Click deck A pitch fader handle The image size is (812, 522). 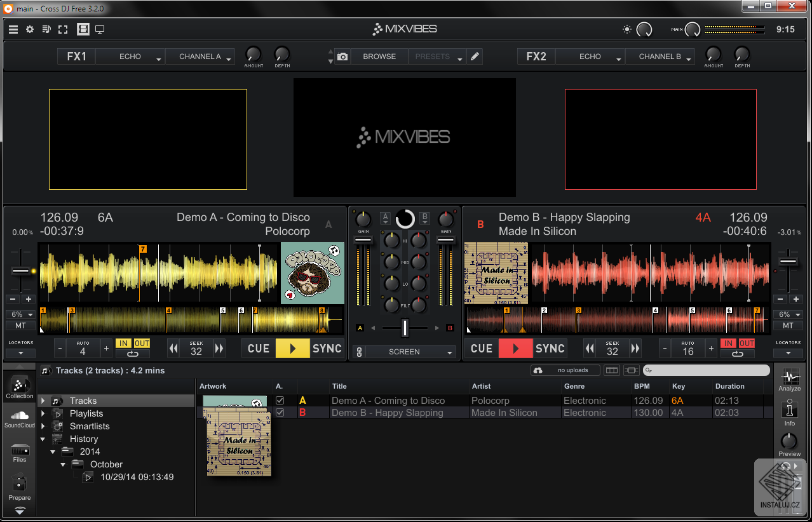tap(21, 271)
